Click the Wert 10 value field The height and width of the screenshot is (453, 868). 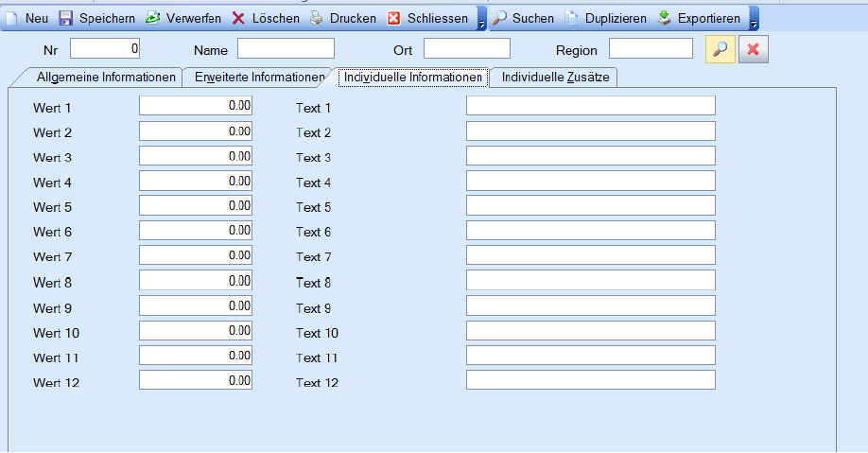196,331
